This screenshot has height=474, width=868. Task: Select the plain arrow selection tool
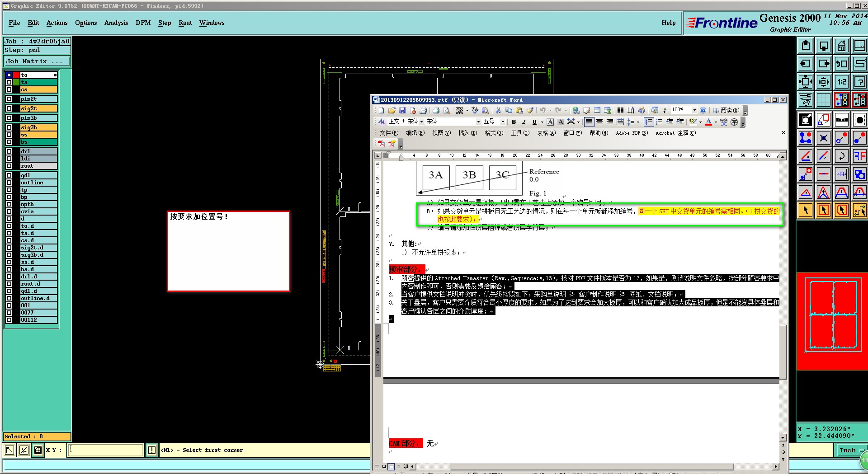click(x=805, y=210)
